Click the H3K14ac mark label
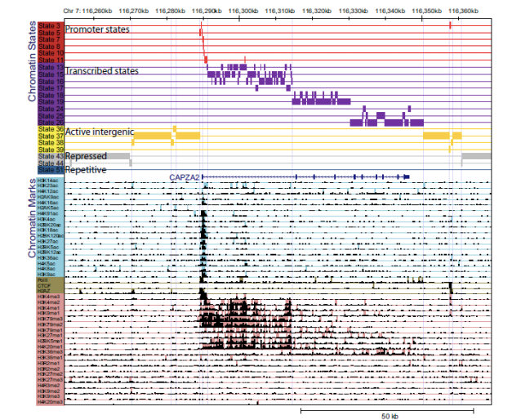Viewport: 512px width, 420px height. 47,180
